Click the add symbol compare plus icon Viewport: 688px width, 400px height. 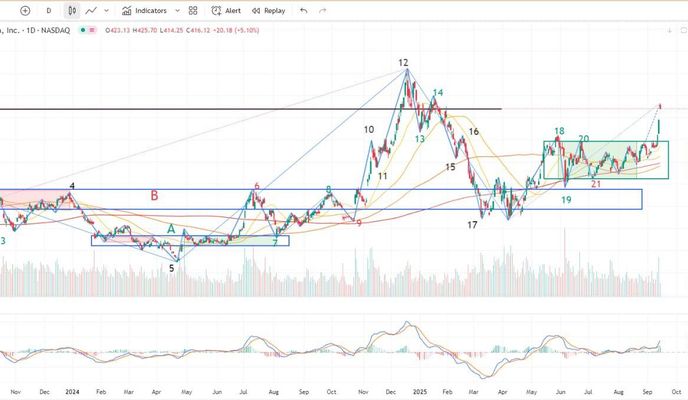point(25,10)
